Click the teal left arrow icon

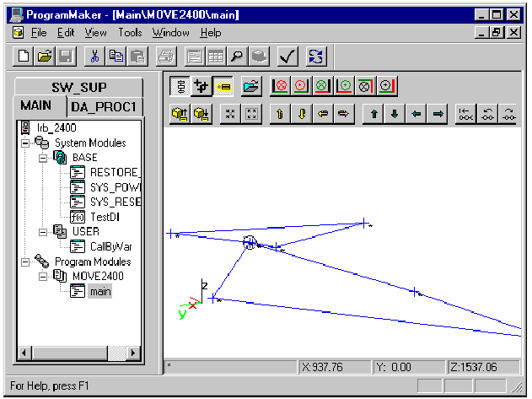[416, 114]
